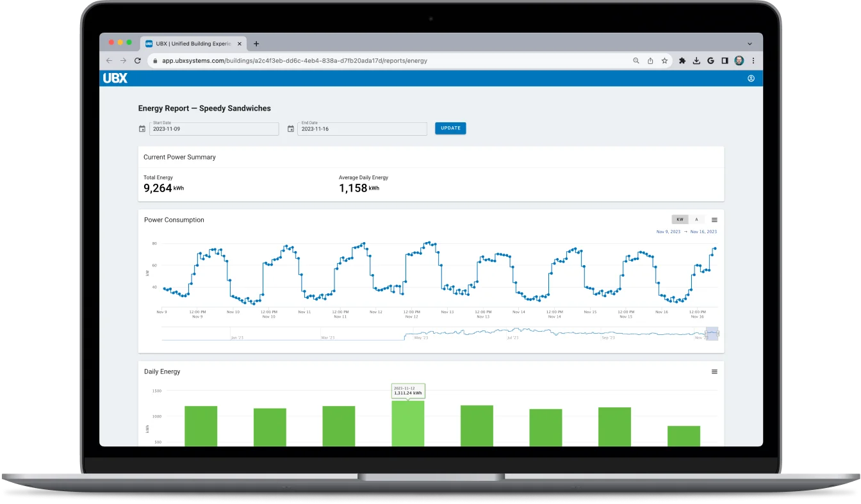Click the Total Energy label
Image resolution: width=861 pixels, height=504 pixels.
click(x=158, y=177)
